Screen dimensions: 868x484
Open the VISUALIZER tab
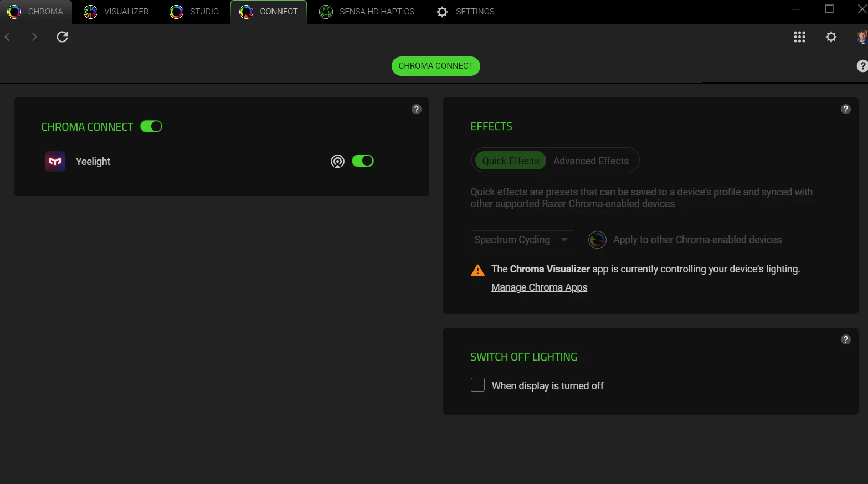[116, 12]
